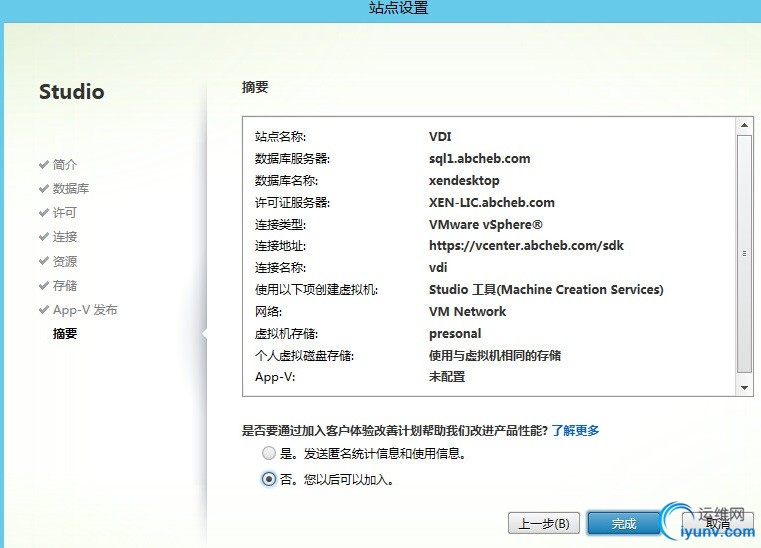Go to the 许可 wizard step
The height and width of the screenshot is (548, 761).
tap(65, 213)
